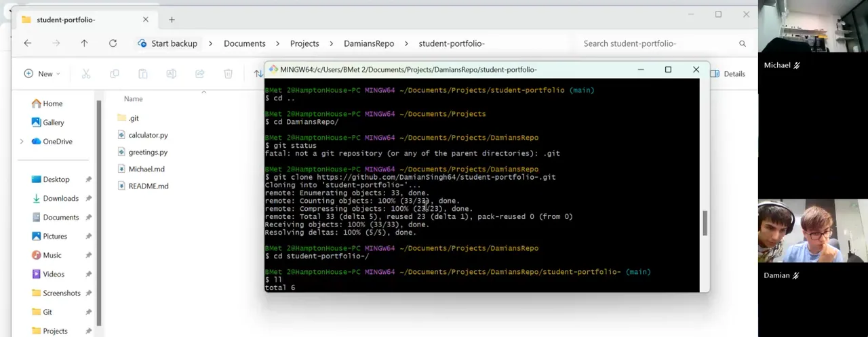Open a new Explorer tab with plus button

[172, 20]
